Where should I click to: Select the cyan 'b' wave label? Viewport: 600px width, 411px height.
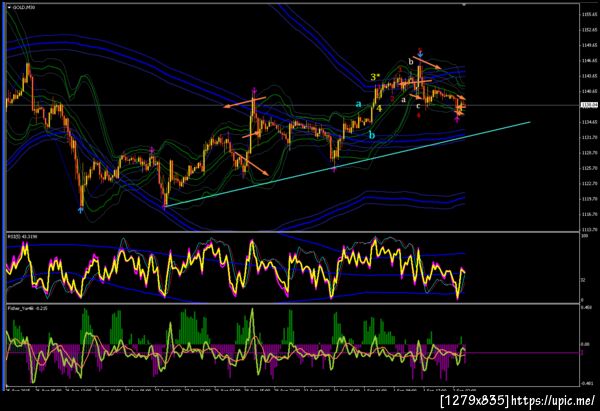372,135
